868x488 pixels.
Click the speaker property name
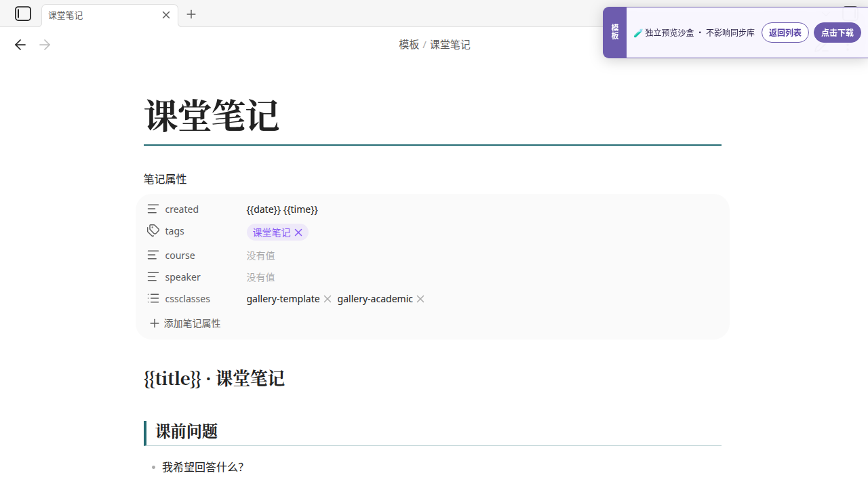coord(182,277)
